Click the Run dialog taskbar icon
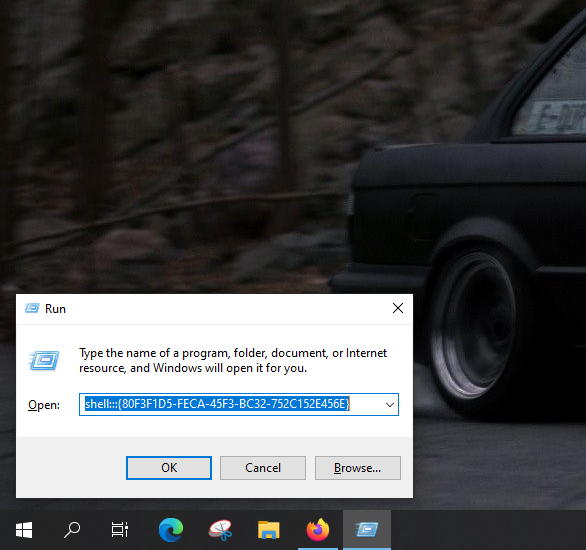The width and height of the screenshot is (586, 550). coord(367,530)
